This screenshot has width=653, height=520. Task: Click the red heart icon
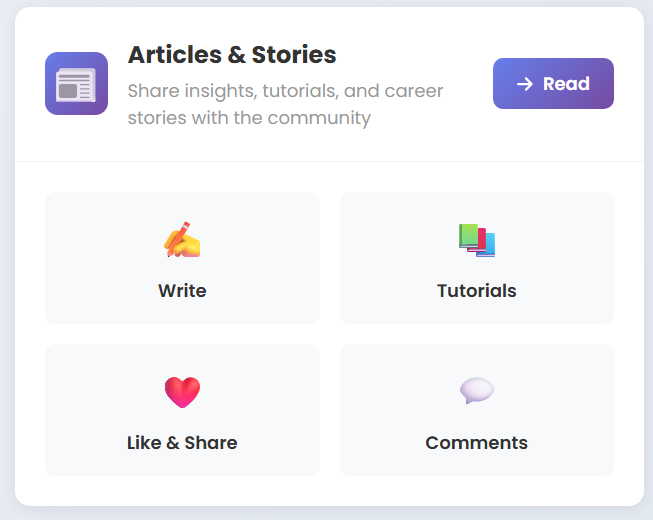coord(182,392)
